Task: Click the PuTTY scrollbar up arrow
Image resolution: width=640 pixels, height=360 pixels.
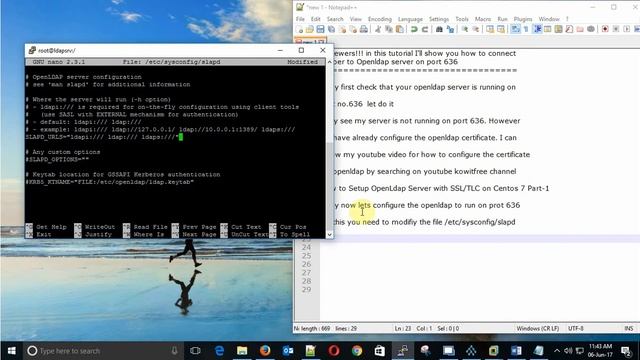Action: pyautogui.click(x=329, y=62)
